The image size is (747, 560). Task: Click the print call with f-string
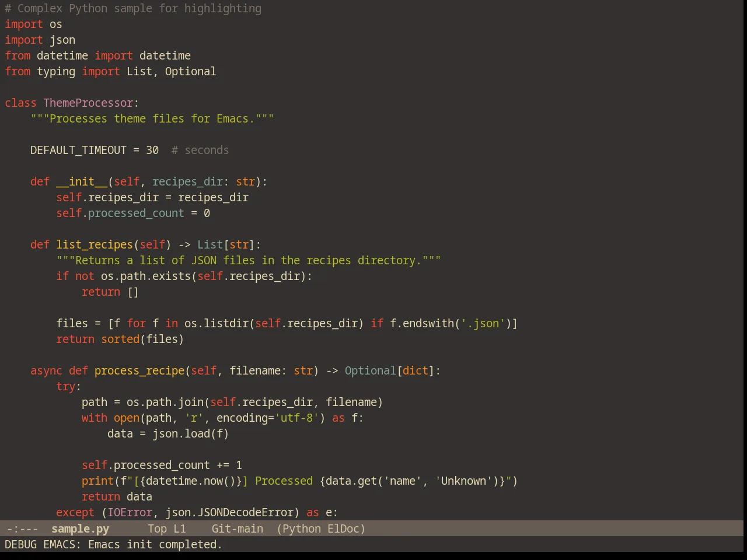299,481
